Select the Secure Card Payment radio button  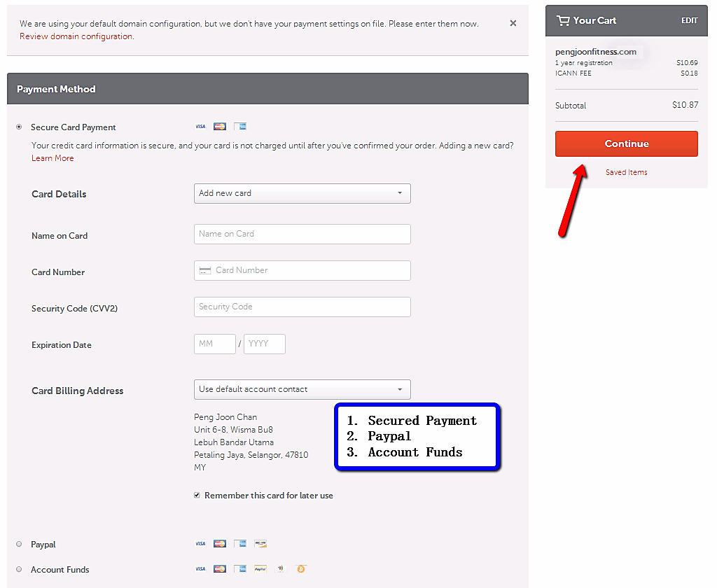[x=19, y=127]
